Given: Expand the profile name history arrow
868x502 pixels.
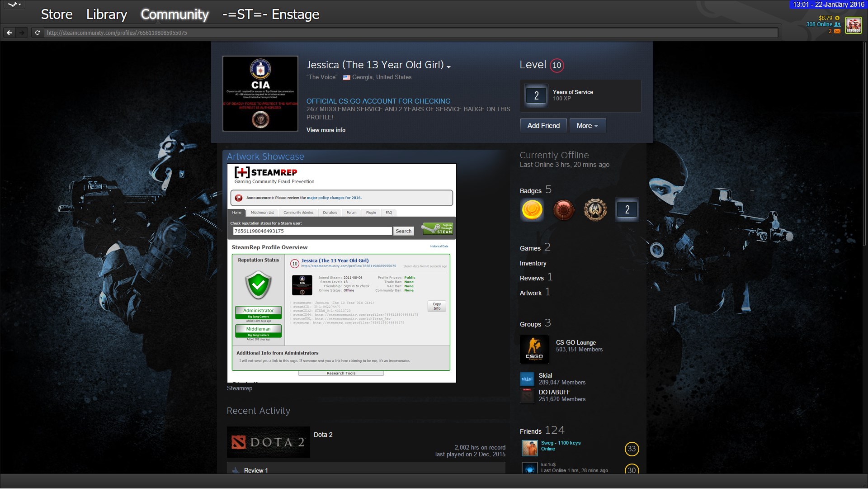Looking at the screenshot, I should (x=448, y=67).
